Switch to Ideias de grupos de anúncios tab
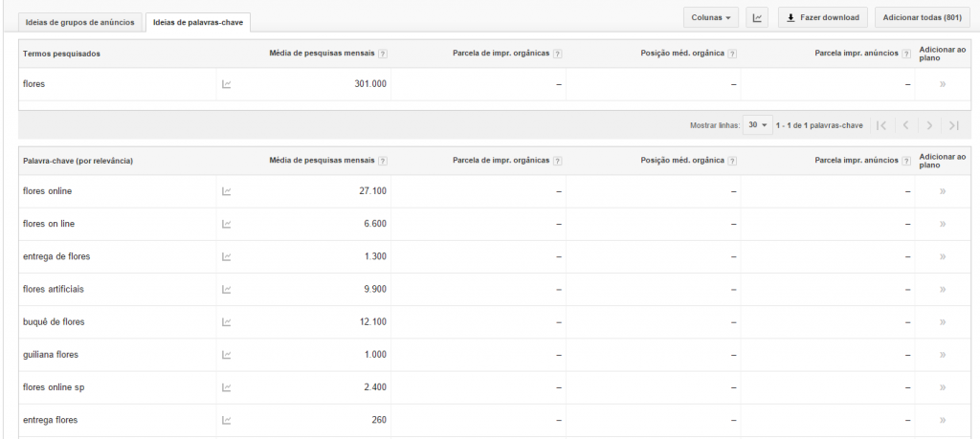 [x=81, y=22]
